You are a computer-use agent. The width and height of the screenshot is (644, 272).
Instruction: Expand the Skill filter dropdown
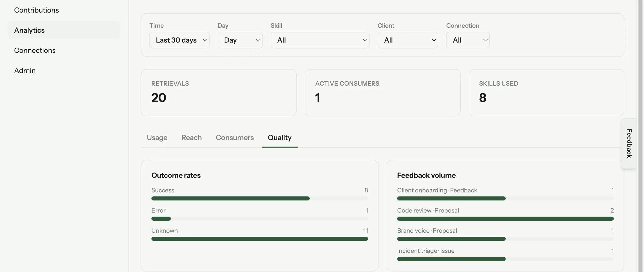[320, 40]
